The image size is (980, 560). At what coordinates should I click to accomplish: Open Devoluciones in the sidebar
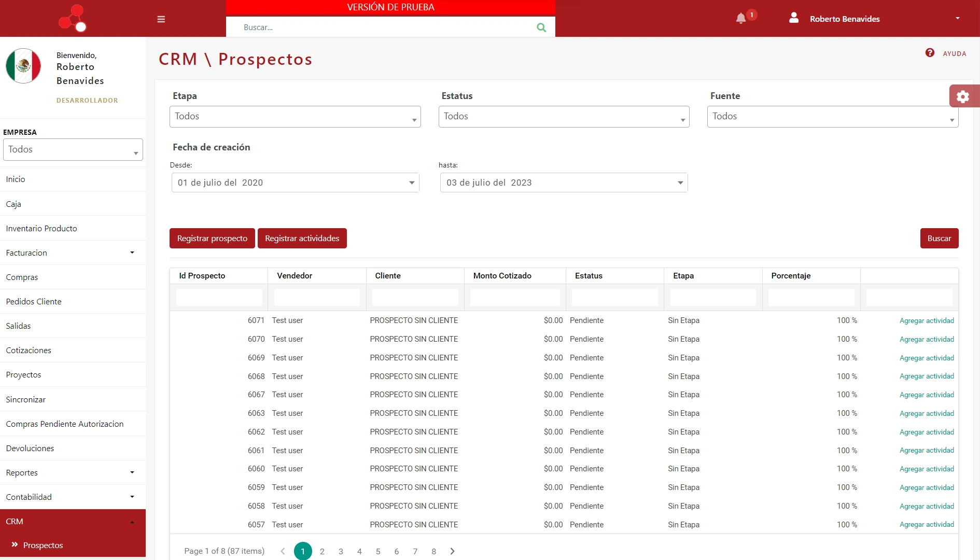(73, 448)
